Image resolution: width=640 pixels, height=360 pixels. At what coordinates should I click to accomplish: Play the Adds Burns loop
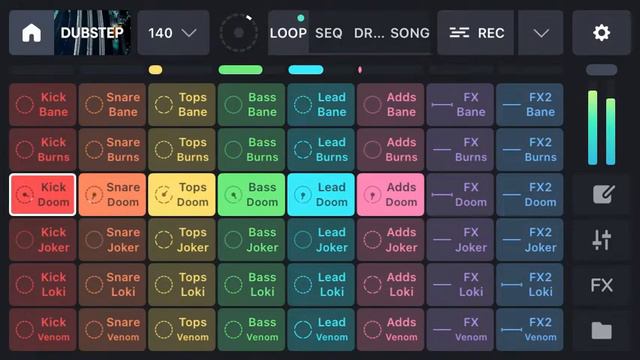pyautogui.click(x=391, y=149)
